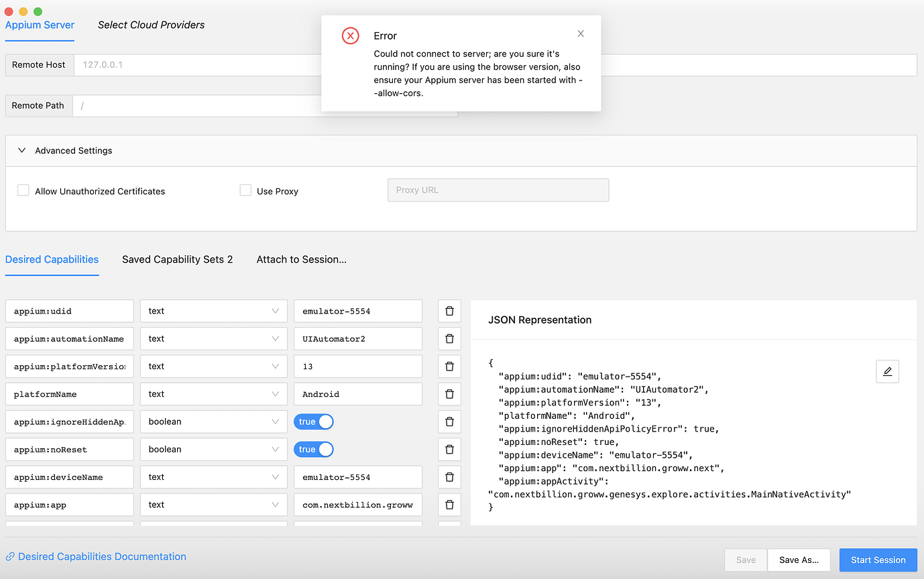Delete the appium:app capability row
924x579 pixels.
(x=449, y=504)
